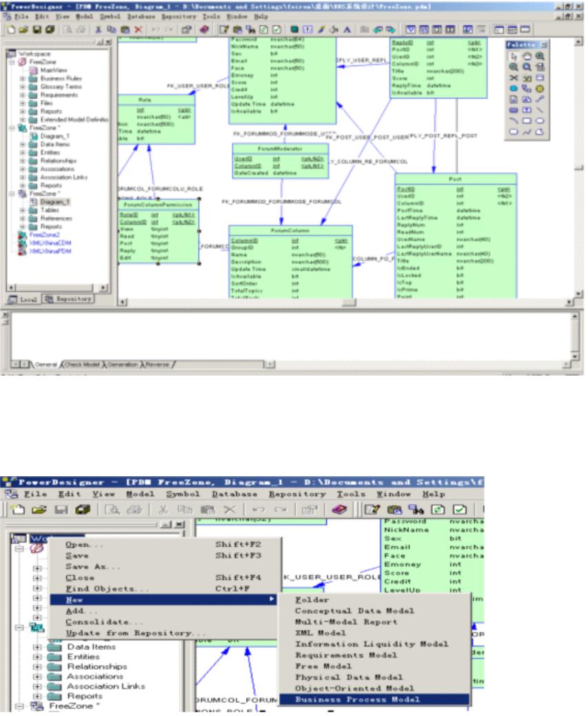Click Paste icon in lower screenshot toolbar

tap(207, 509)
